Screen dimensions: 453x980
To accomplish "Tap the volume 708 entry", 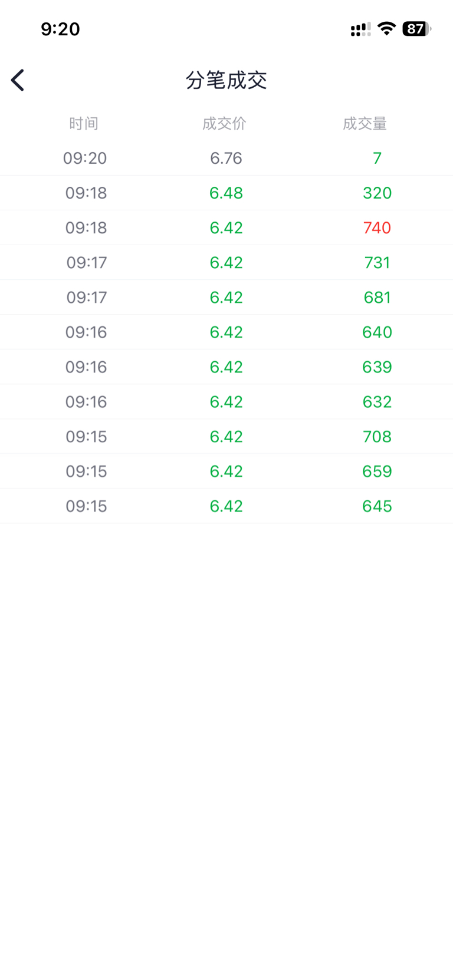I will point(377,436).
